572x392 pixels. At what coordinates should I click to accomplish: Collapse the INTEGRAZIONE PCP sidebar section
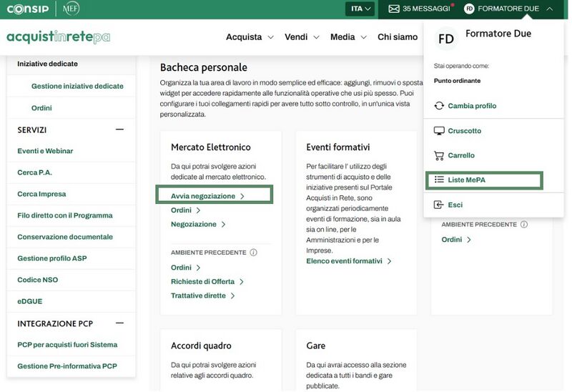(x=119, y=323)
